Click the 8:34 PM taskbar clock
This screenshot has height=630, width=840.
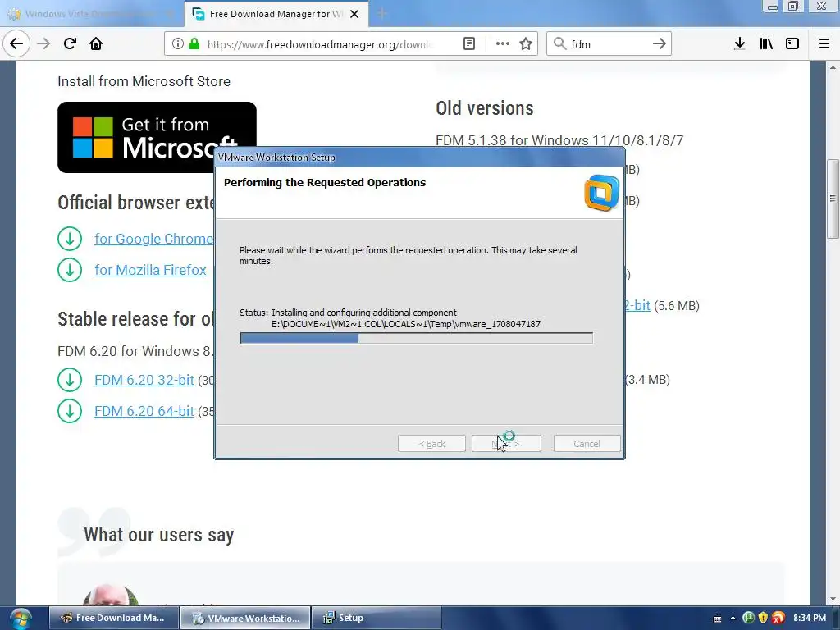[810, 619]
